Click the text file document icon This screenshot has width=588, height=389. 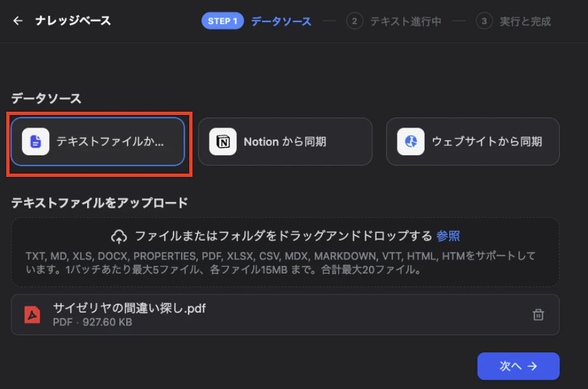[x=35, y=141]
